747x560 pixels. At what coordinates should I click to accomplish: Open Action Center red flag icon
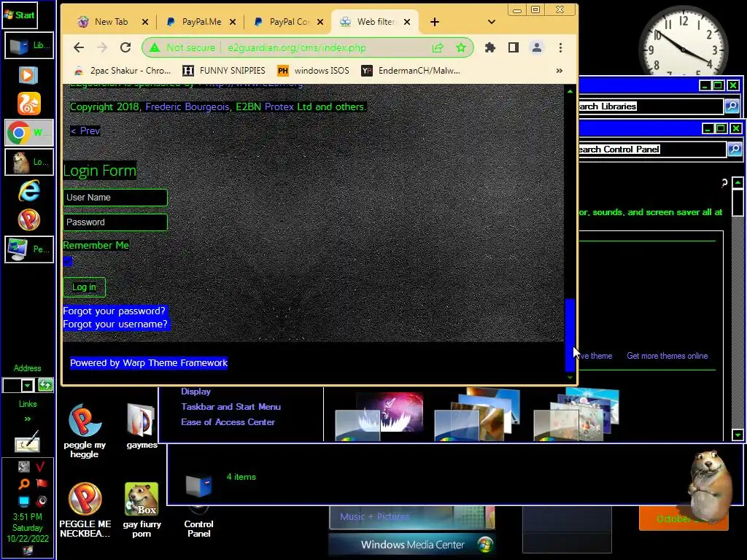pyautogui.click(x=42, y=484)
